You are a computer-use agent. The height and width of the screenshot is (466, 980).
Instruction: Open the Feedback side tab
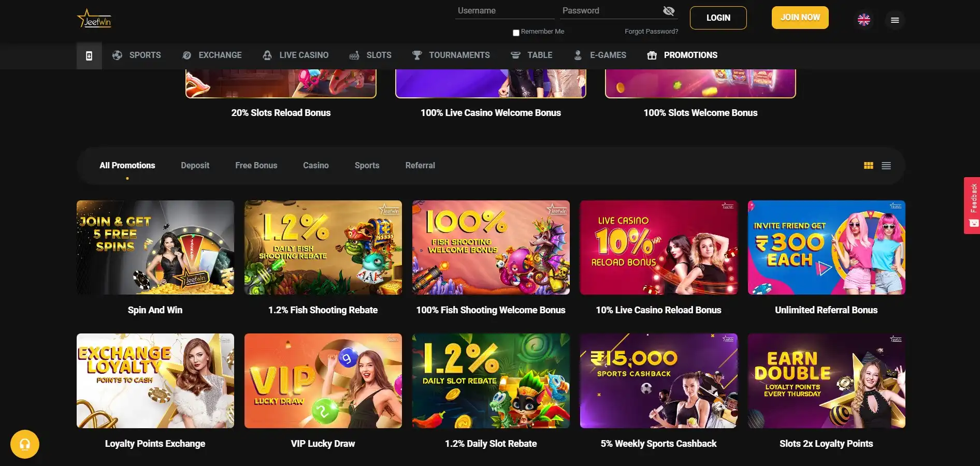pos(972,205)
